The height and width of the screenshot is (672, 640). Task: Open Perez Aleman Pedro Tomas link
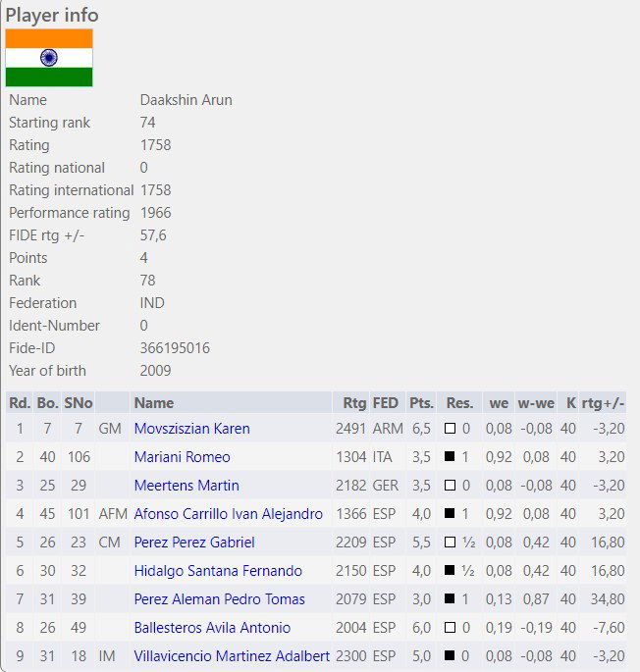tap(219, 599)
